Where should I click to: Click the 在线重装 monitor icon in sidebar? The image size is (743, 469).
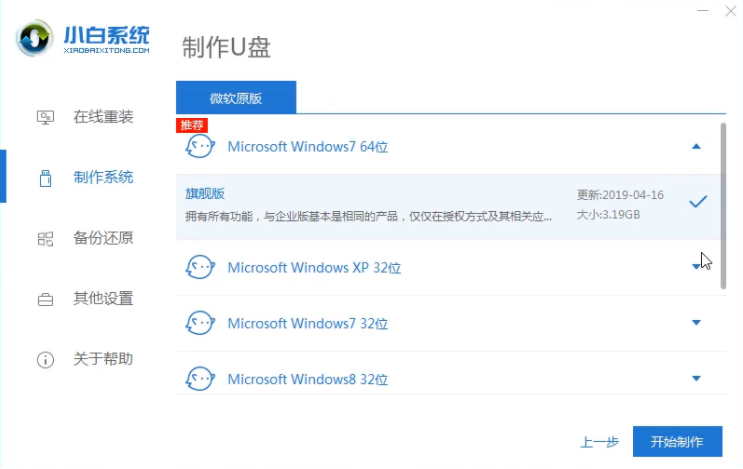point(45,117)
